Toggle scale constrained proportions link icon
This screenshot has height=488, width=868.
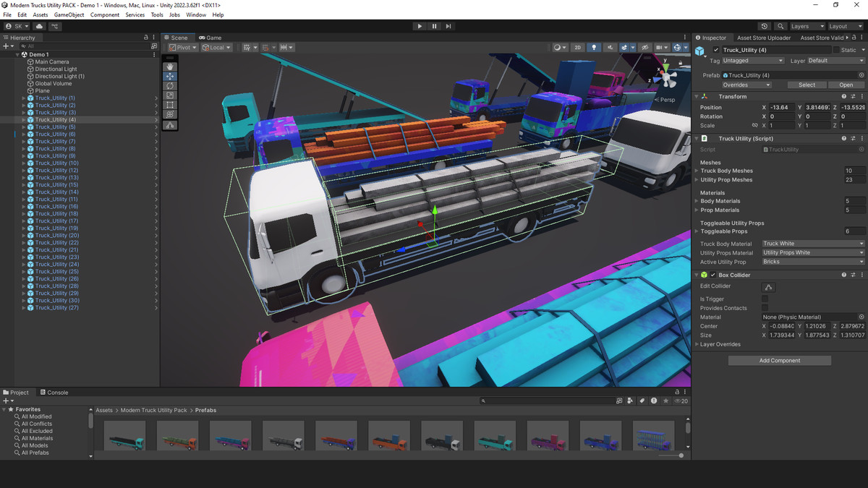click(x=755, y=126)
